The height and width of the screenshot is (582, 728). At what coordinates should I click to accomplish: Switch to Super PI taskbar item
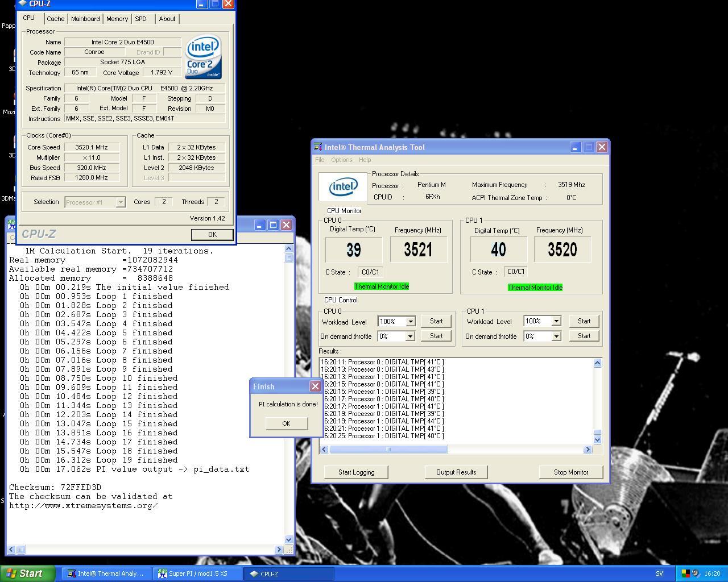[x=197, y=573]
